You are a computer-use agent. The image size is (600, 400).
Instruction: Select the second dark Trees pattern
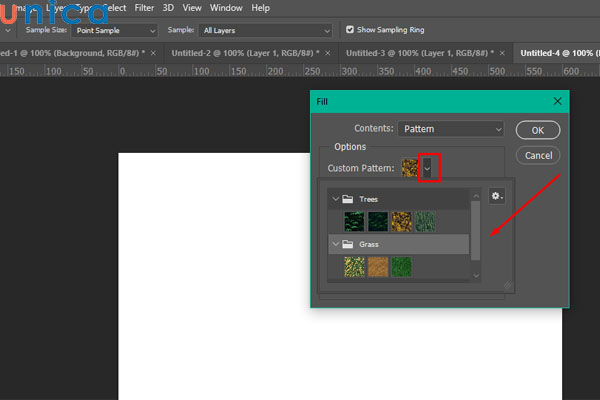377,221
